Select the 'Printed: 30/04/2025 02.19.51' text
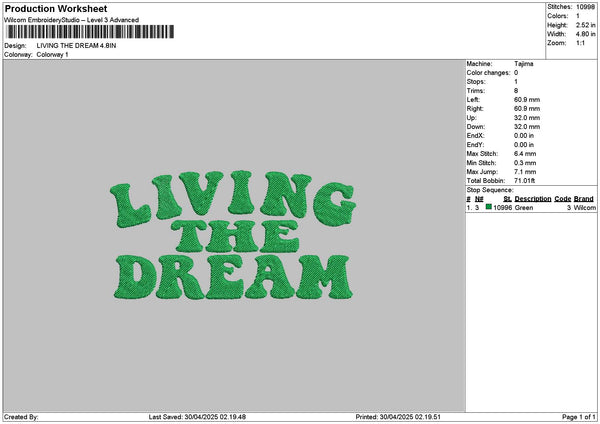This screenshot has width=600, height=424. pyautogui.click(x=398, y=417)
